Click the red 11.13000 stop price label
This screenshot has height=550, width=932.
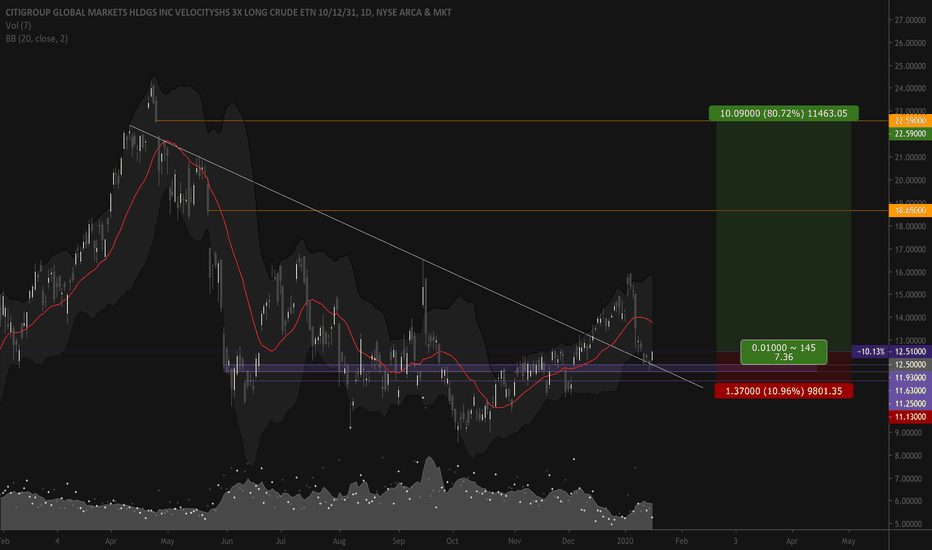tap(910, 417)
